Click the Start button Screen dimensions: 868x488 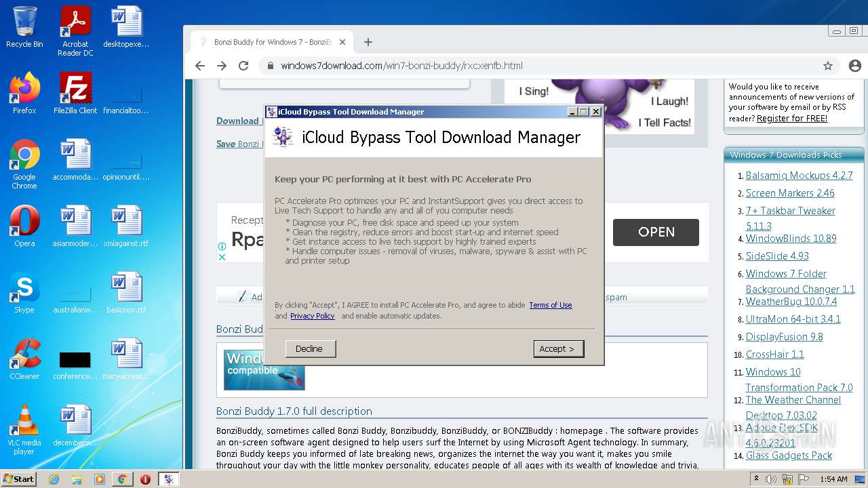pos(19,479)
